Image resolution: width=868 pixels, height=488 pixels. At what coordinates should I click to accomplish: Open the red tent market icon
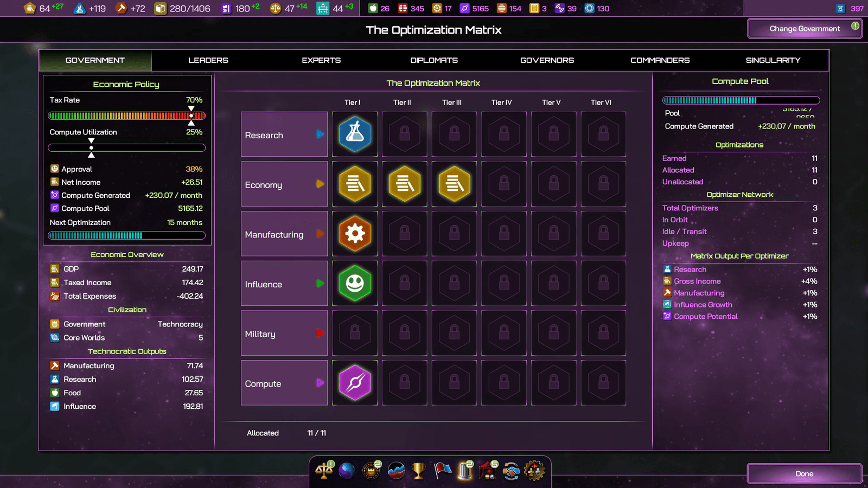(488, 471)
